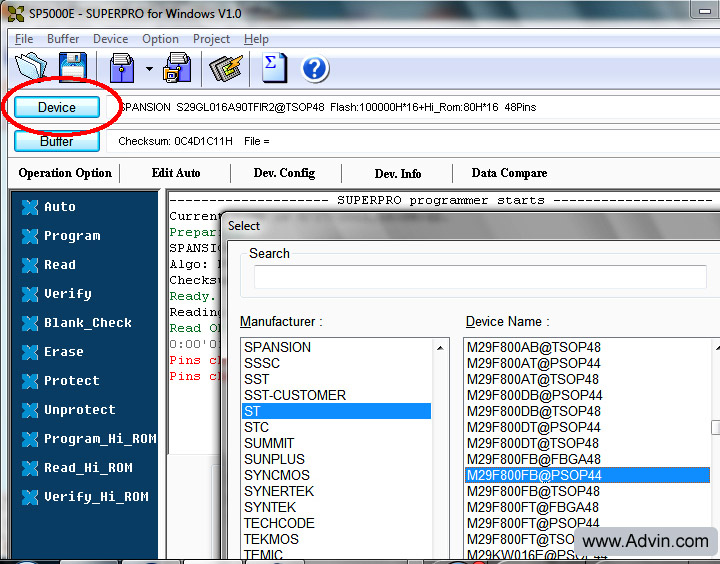Screen dimensions: 720x564
Task: Click the SP5000E application title icon
Action: [x=16, y=14]
